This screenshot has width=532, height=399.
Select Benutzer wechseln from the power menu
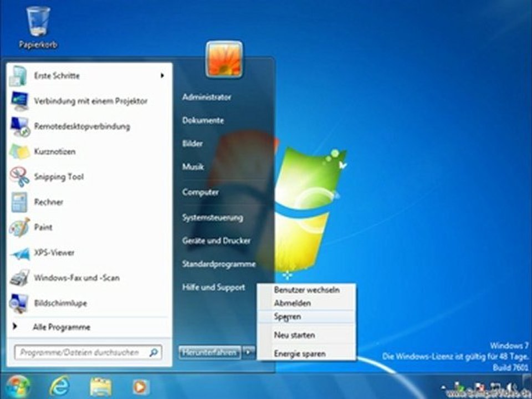point(306,290)
